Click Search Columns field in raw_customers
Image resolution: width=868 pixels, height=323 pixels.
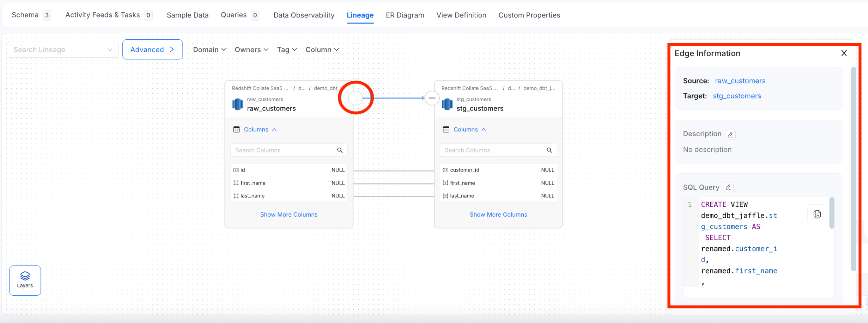tap(289, 151)
